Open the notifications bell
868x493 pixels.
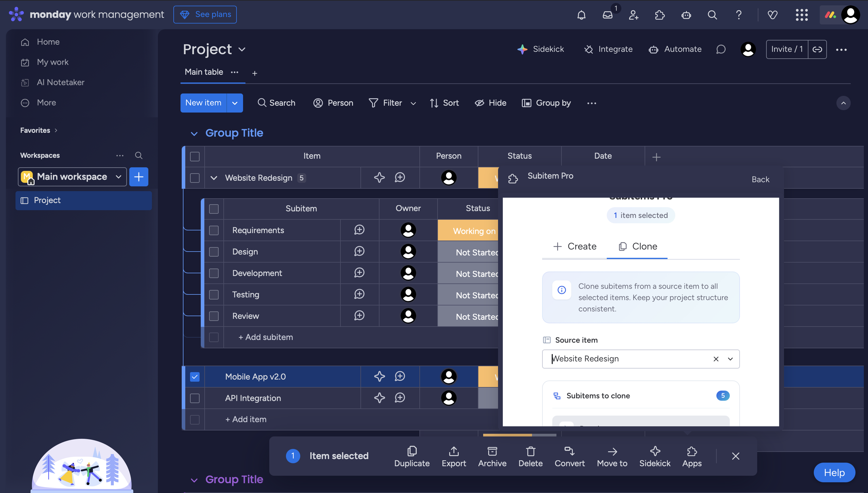point(581,15)
